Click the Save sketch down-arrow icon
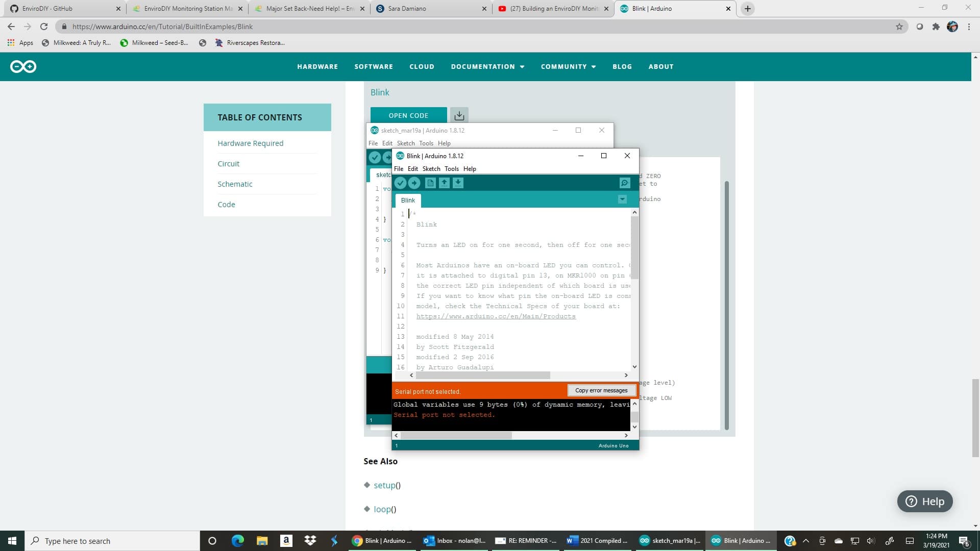Image resolution: width=980 pixels, height=551 pixels. (458, 183)
